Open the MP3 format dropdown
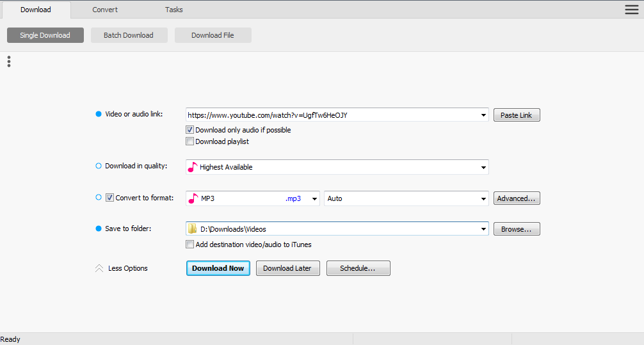The width and height of the screenshot is (644, 345). (253, 198)
